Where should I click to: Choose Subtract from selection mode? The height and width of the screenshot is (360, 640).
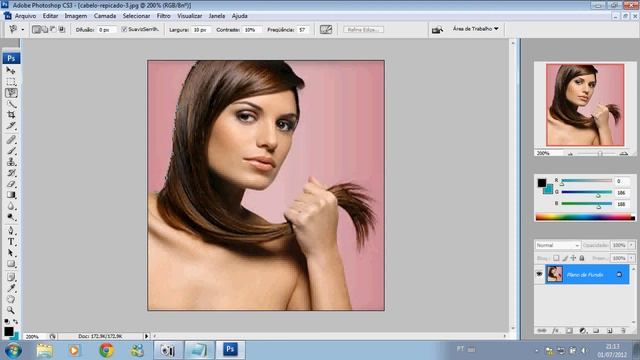pyautogui.click(x=53, y=29)
